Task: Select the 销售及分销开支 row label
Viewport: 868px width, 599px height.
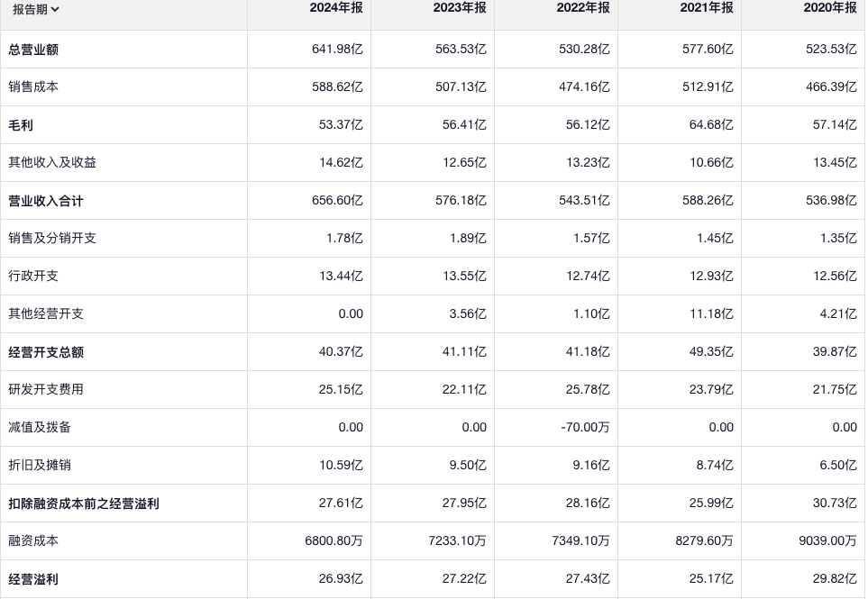Action: pyautogui.click(x=52, y=239)
